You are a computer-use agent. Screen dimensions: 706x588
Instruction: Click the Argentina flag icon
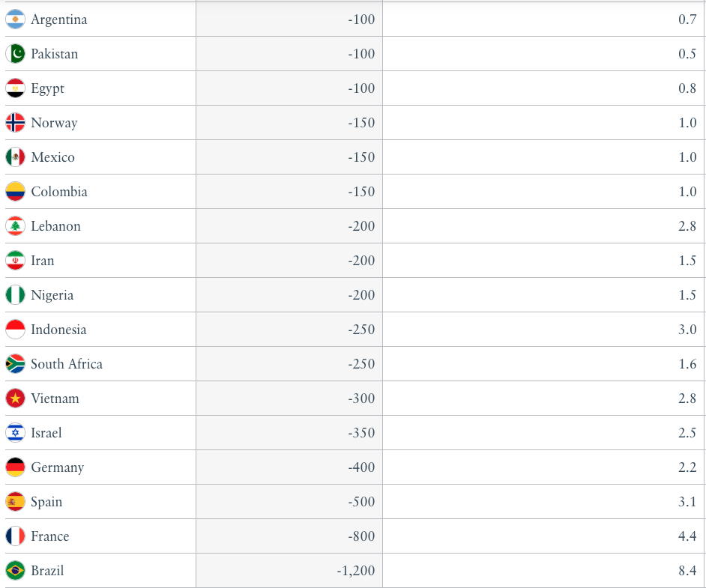[x=15, y=19]
